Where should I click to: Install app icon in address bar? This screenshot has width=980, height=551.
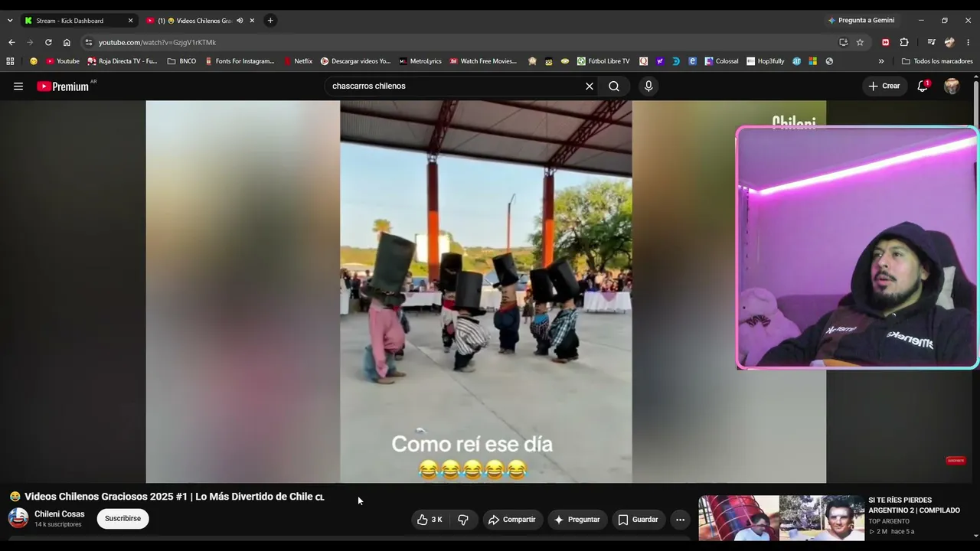[x=843, y=42]
